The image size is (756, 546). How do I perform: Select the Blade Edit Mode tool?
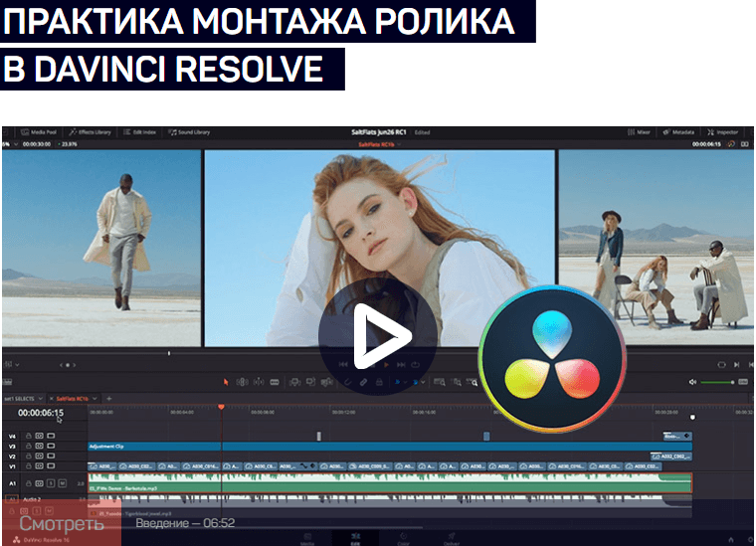click(x=275, y=382)
